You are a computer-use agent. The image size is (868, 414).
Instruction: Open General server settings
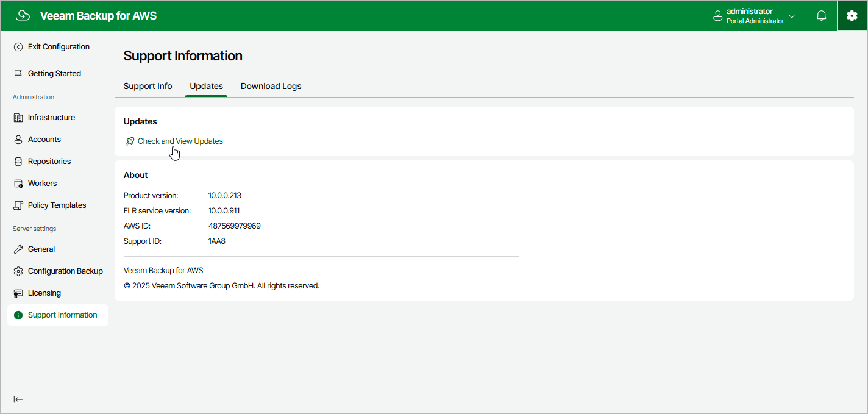(x=41, y=249)
